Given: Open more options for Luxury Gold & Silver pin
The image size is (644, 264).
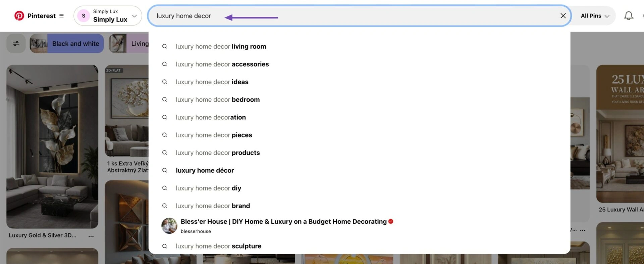Looking at the screenshot, I should coord(91,236).
